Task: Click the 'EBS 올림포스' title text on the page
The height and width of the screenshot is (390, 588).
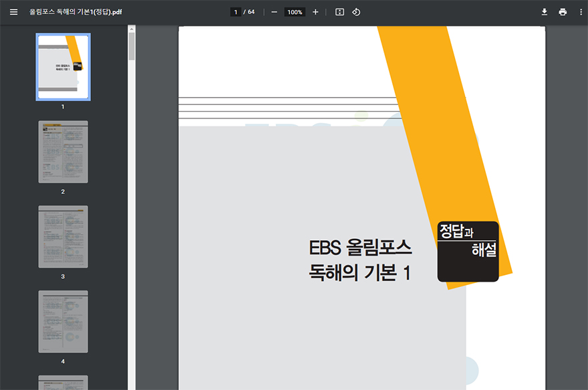Action: (x=360, y=248)
